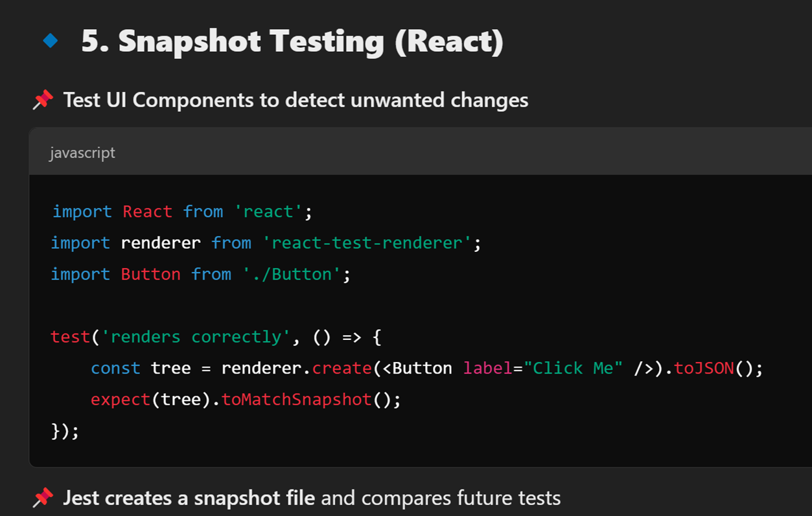812x516 pixels.
Task: Click the 'test' function name in the code
Action: (x=71, y=337)
